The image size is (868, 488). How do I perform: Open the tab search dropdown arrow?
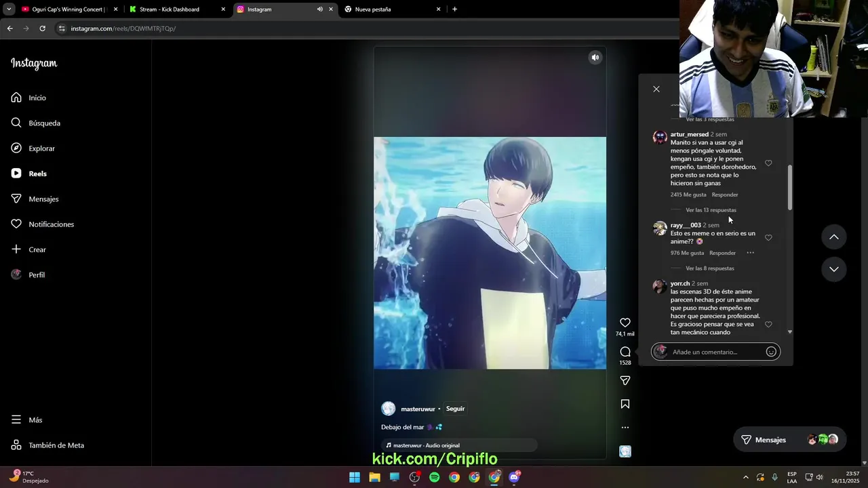pos(9,9)
